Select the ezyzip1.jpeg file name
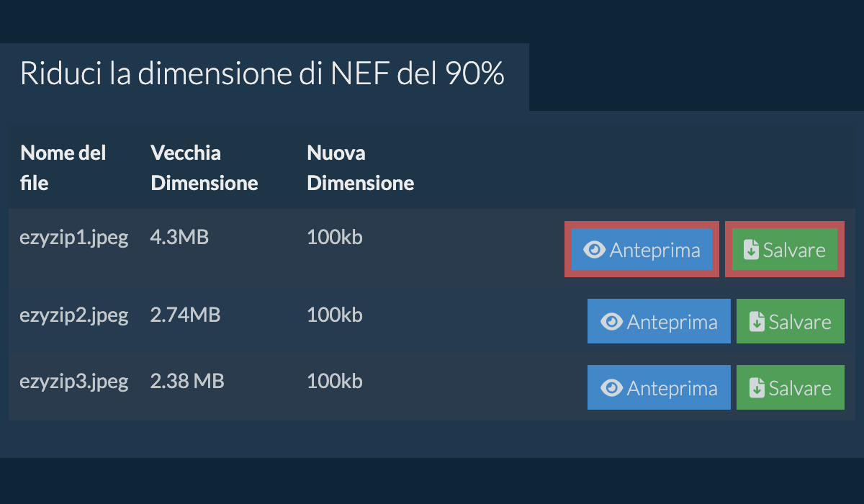This screenshot has width=864, height=504. (74, 238)
